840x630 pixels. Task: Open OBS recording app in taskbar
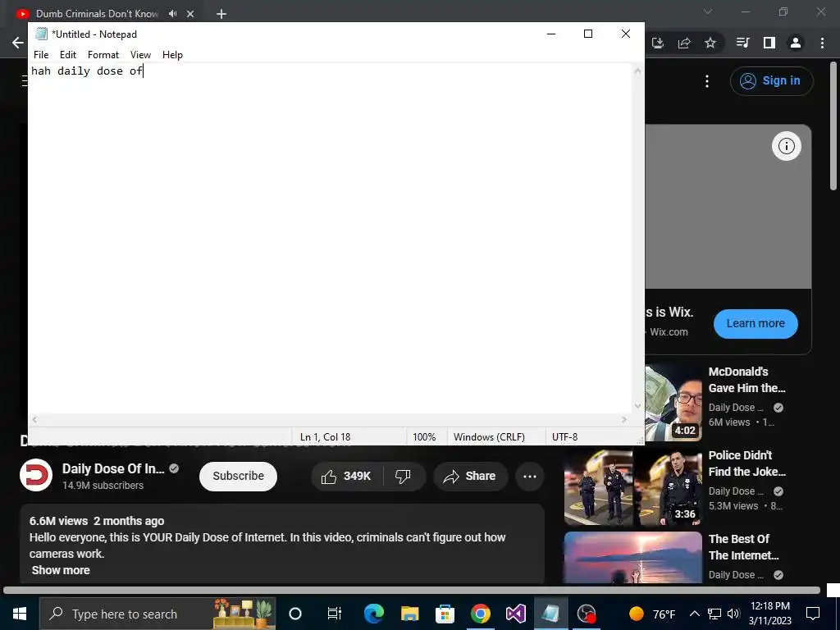(586, 614)
